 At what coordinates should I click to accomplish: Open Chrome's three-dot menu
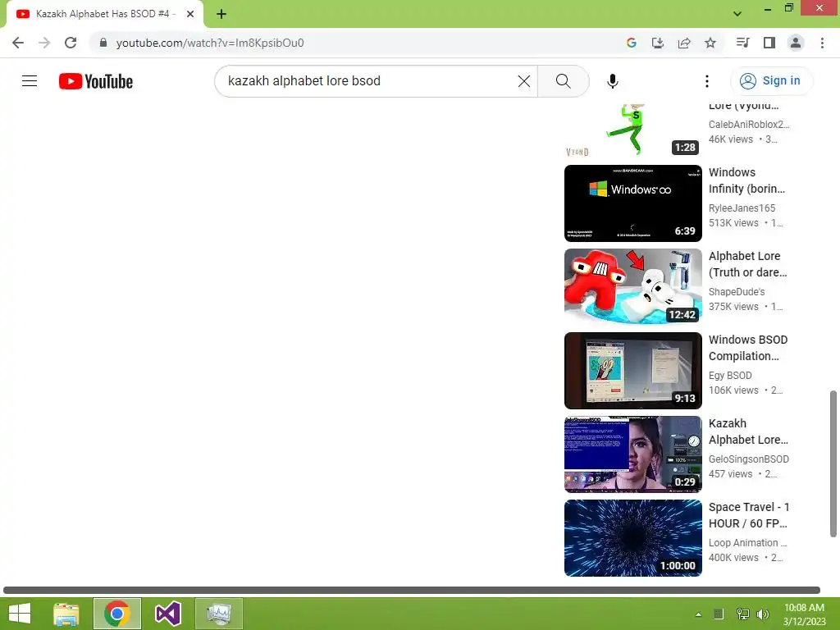[822, 43]
